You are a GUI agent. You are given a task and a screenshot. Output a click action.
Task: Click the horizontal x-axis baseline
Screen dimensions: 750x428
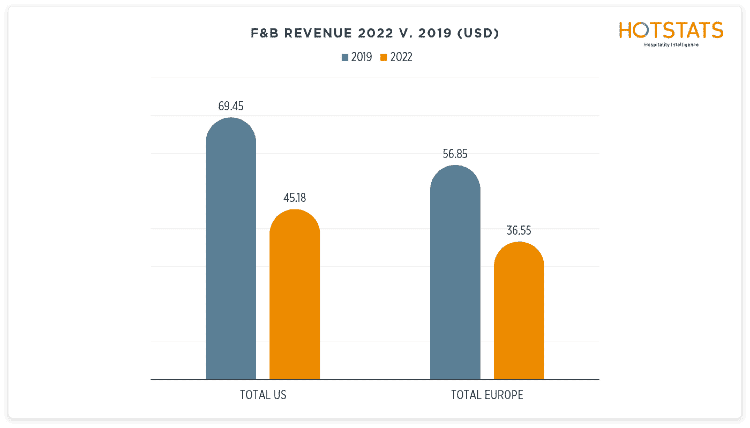click(x=375, y=380)
